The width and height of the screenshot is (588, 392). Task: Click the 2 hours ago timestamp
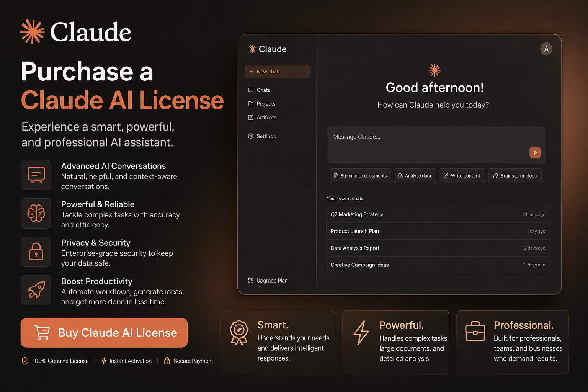(534, 214)
